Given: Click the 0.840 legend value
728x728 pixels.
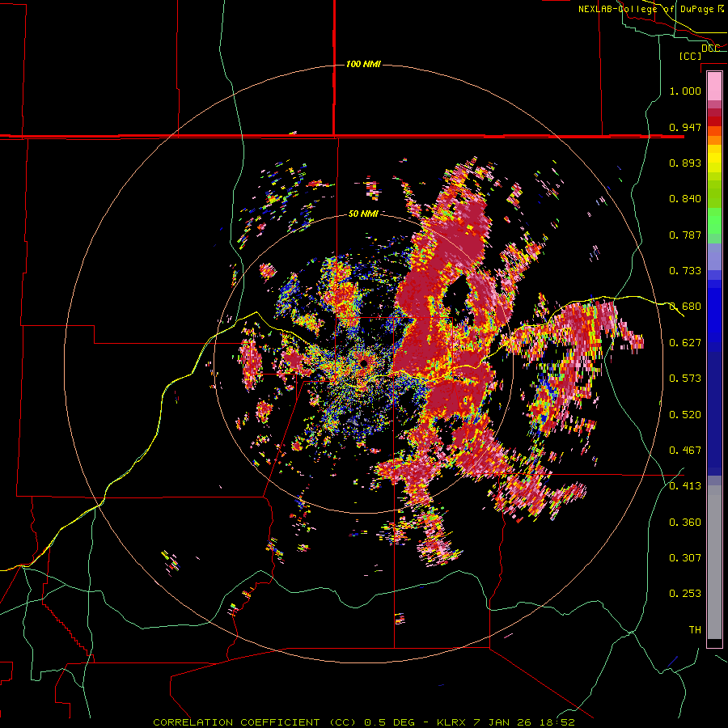Looking at the screenshot, I should coord(685,199).
